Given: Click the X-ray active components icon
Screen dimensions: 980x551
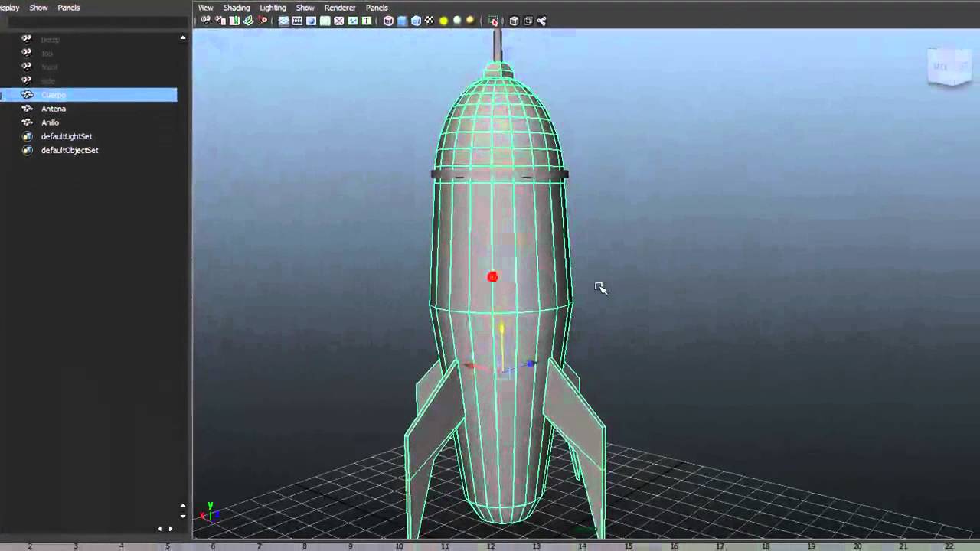Looking at the screenshot, I should [x=528, y=21].
